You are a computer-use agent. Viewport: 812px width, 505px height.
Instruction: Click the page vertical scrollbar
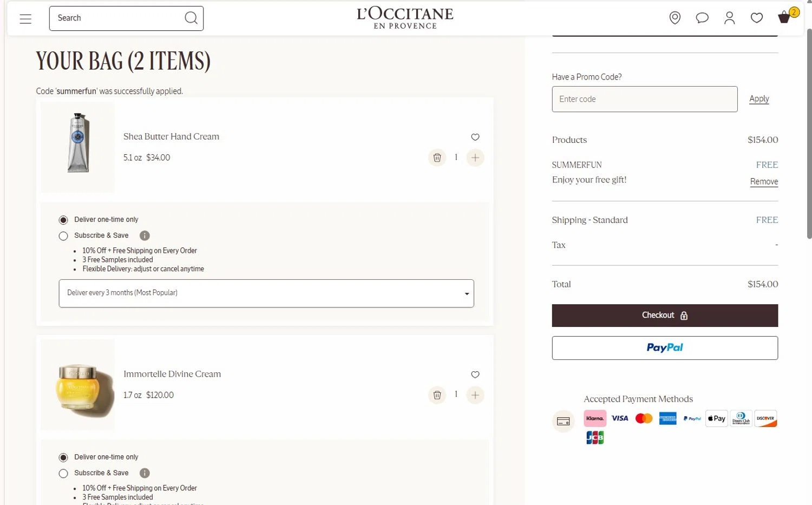coord(809,133)
